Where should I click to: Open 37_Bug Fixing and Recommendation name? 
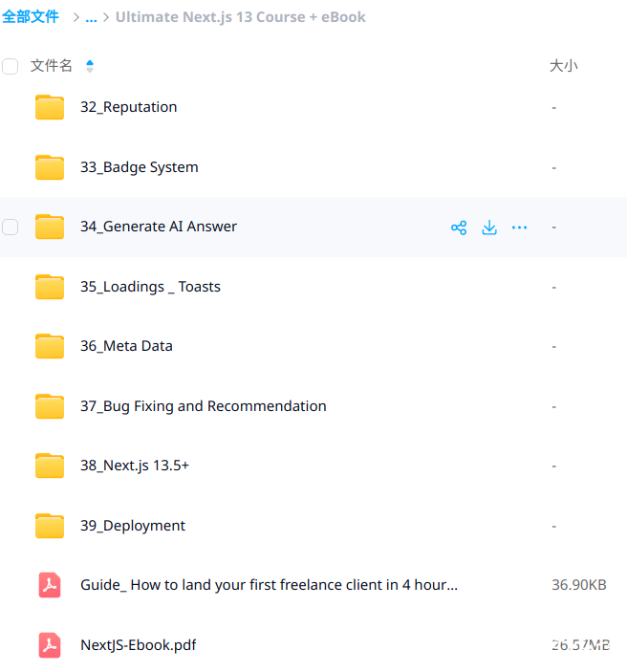(204, 406)
